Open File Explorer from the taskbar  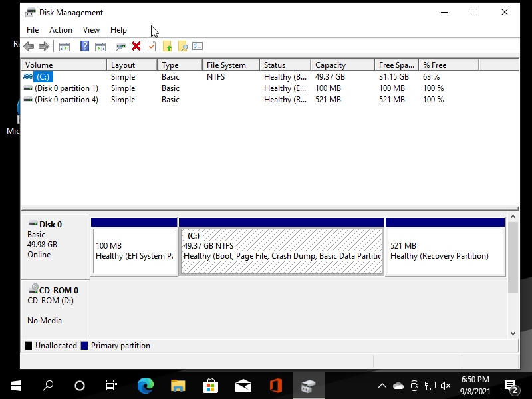click(178, 386)
